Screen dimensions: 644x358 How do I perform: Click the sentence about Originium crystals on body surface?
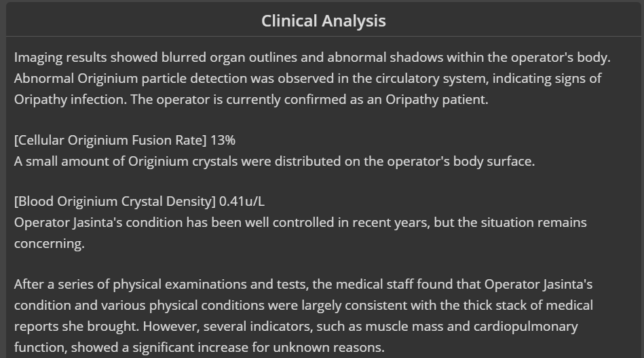tap(274, 161)
